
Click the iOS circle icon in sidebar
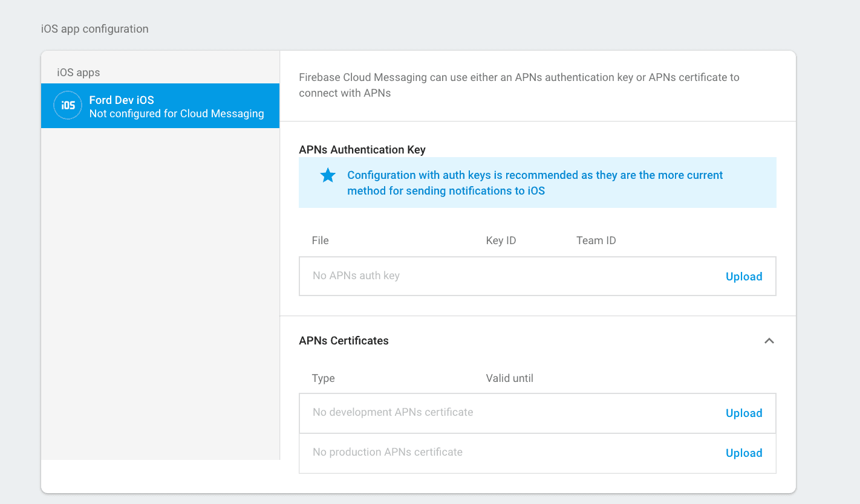coord(68,105)
